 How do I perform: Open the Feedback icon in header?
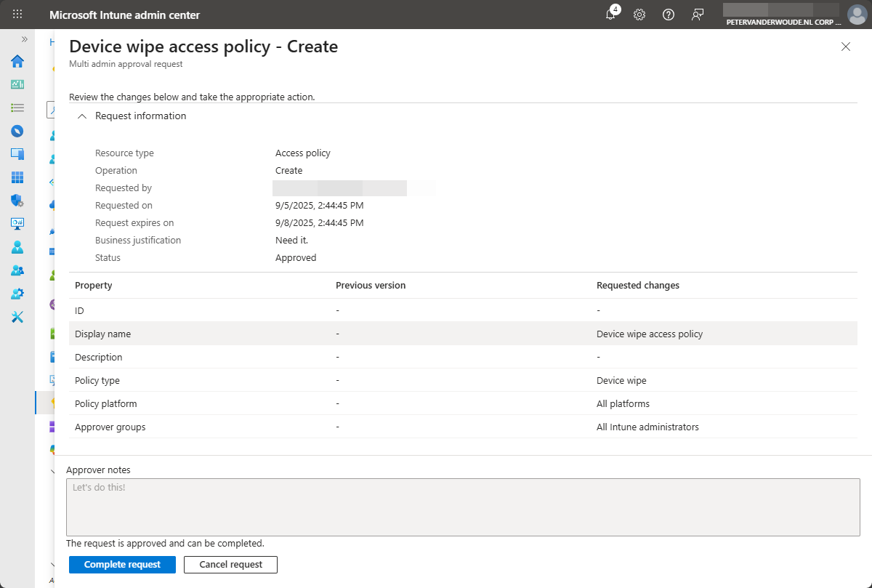[698, 15]
